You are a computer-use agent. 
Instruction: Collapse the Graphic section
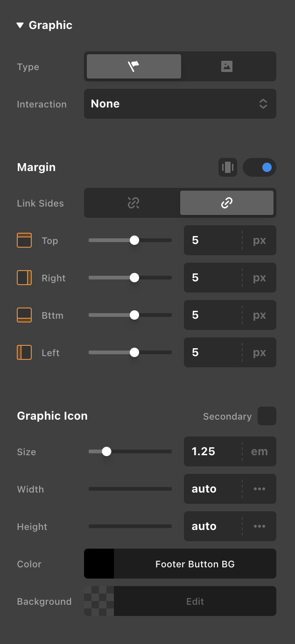20,25
